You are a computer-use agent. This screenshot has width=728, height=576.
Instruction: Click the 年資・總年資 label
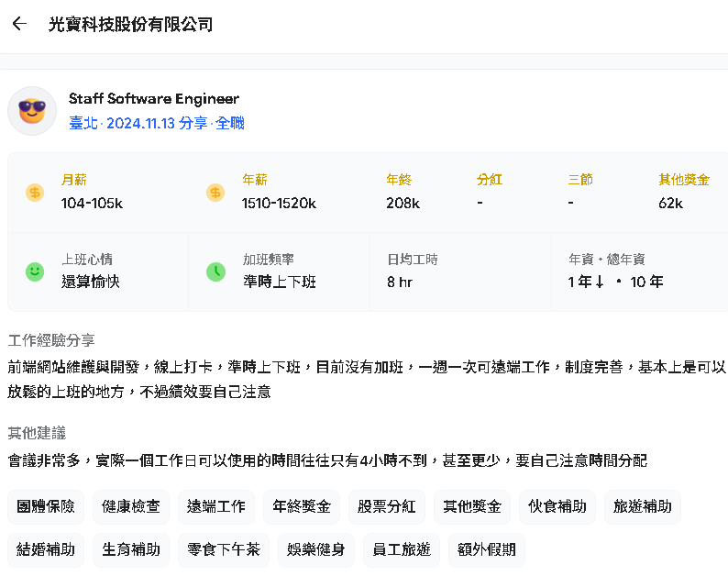(607, 260)
